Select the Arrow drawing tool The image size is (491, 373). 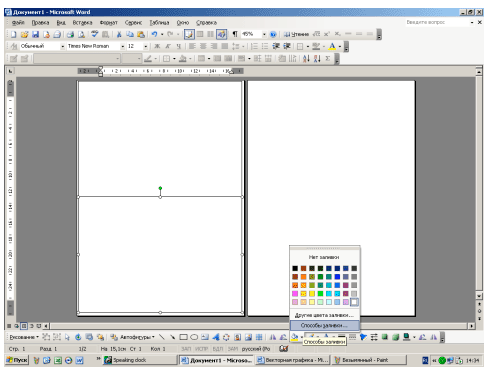tap(173, 337)
